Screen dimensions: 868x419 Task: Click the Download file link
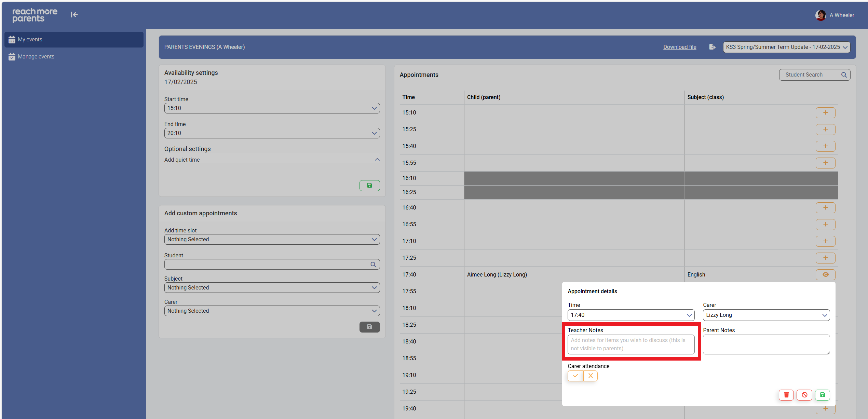pos(679,47)
